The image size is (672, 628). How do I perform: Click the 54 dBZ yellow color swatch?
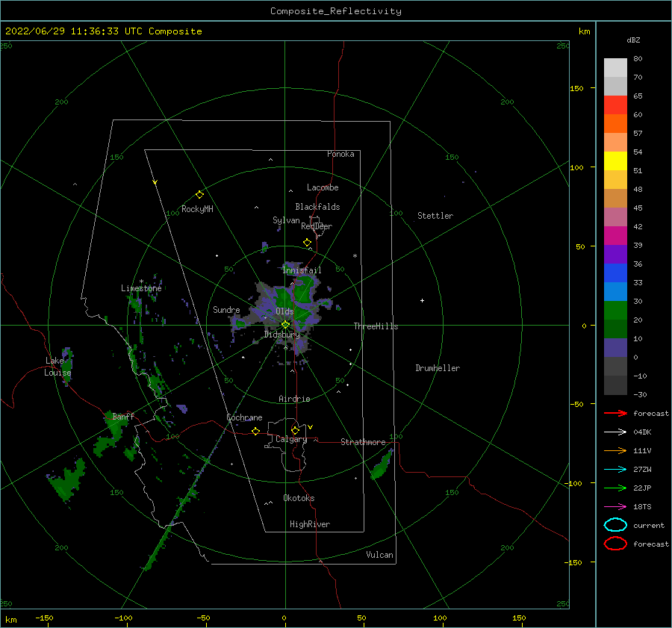click(x=615, y=161)
